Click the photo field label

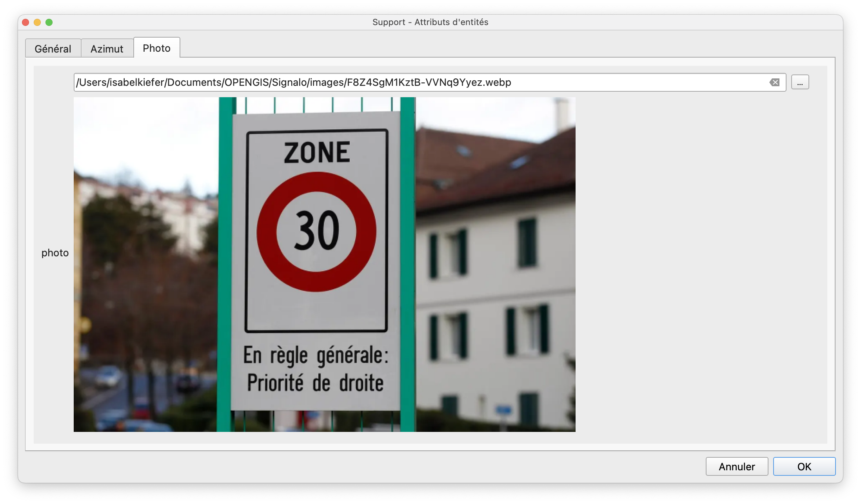(55, 253)
